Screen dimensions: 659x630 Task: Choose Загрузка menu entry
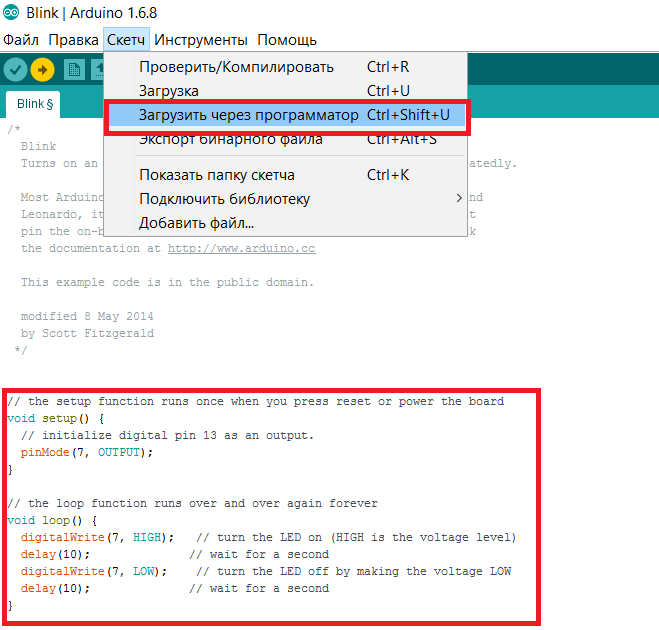pyautogui.click(x=285, y=91)
